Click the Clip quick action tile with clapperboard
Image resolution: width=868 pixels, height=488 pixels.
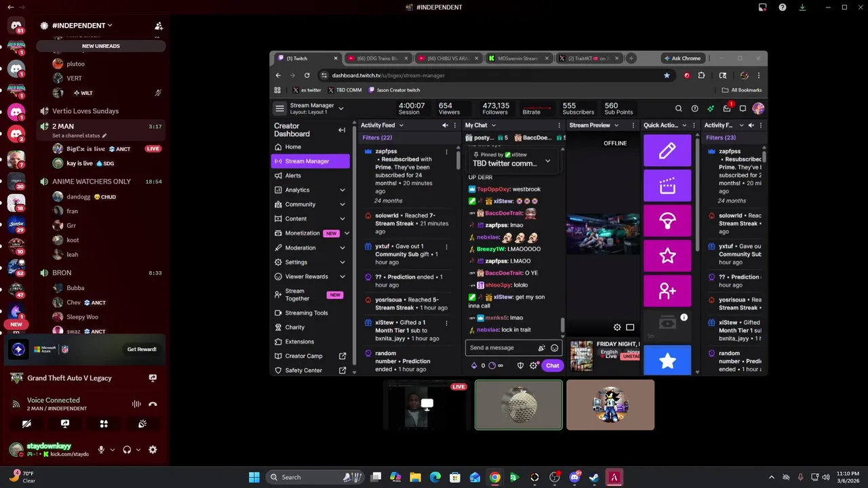pos(667,186)
